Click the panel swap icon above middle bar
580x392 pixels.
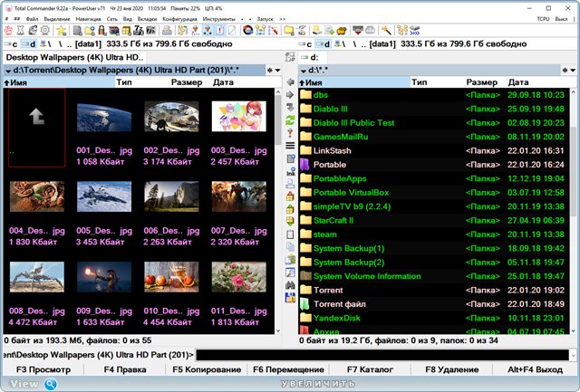[x=290, y=57]
